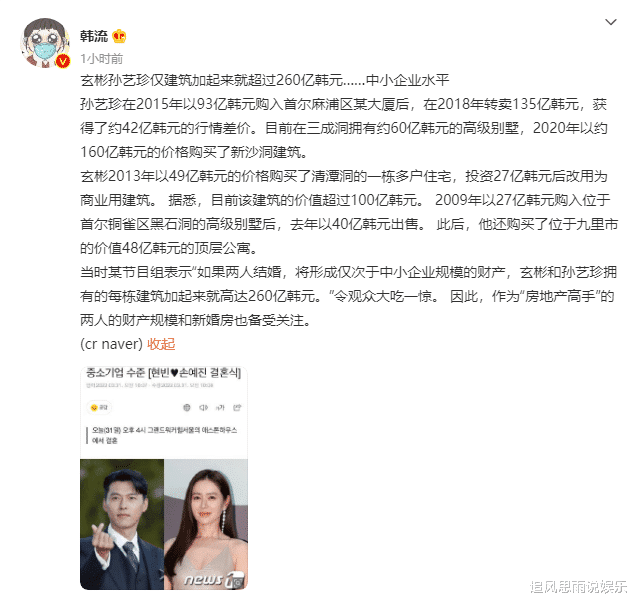
Task: Click the news1 watermark logo
Action: [215, 580]
